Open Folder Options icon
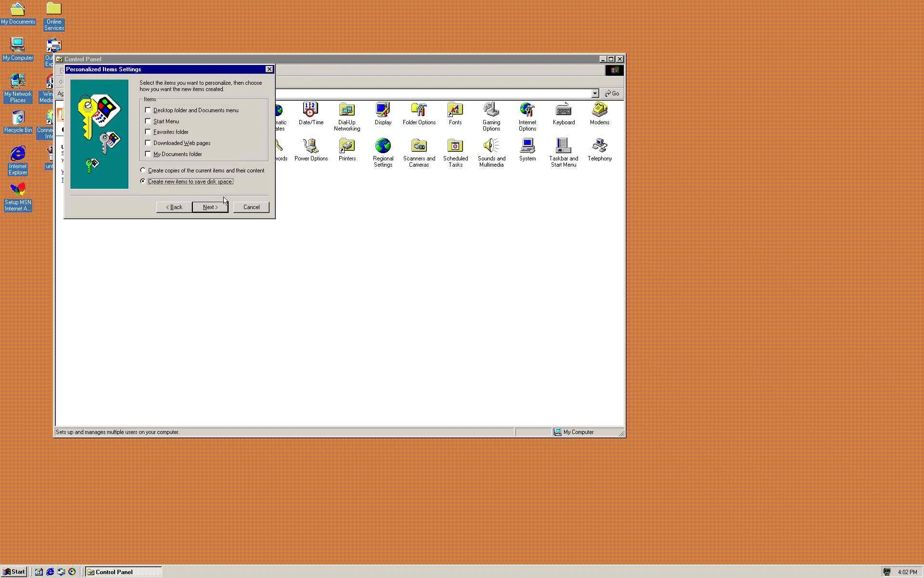924x578 pixels. click(x=419, y=110)
